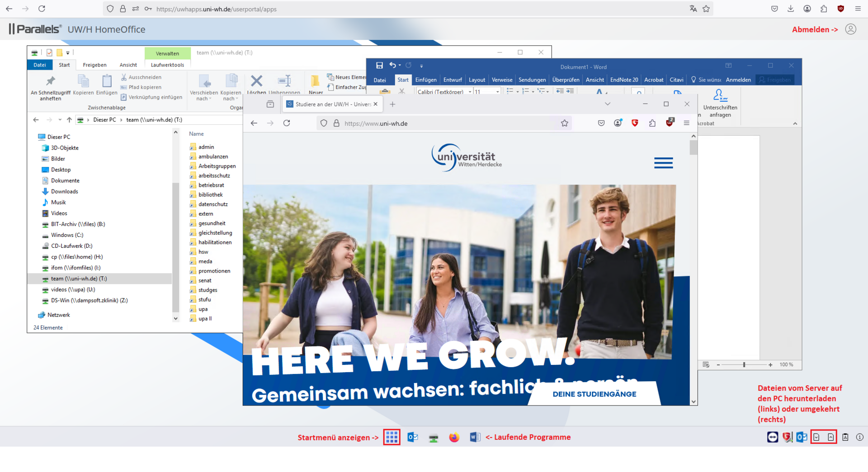
Task: Close 'Studiere an der UW/H' Firefox tab
Action: click(x=375, y=104)
